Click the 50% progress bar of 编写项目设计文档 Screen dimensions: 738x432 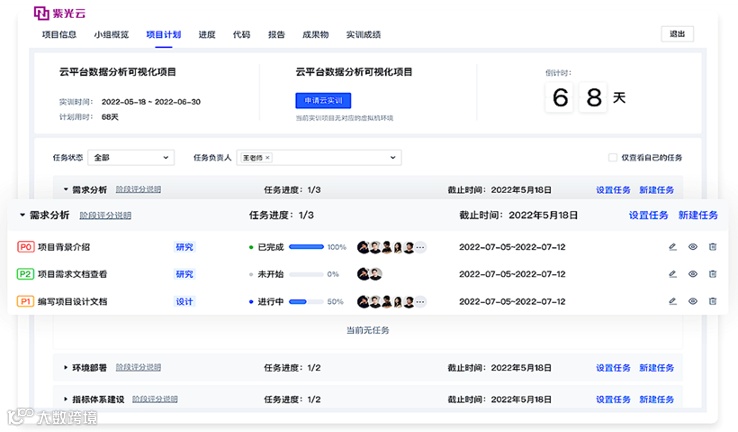pos(306,301)
